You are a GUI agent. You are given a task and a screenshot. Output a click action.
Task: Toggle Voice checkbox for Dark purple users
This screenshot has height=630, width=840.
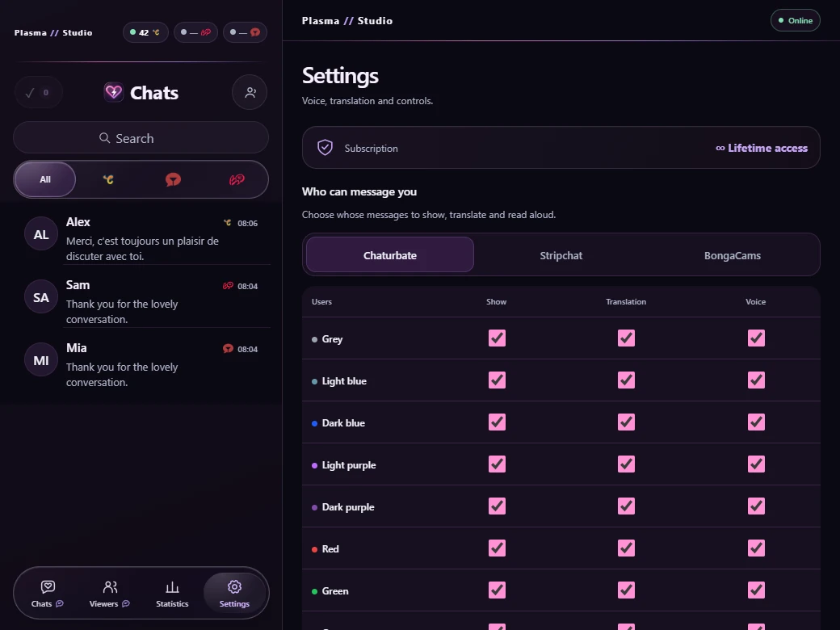[x=756, y=506]
